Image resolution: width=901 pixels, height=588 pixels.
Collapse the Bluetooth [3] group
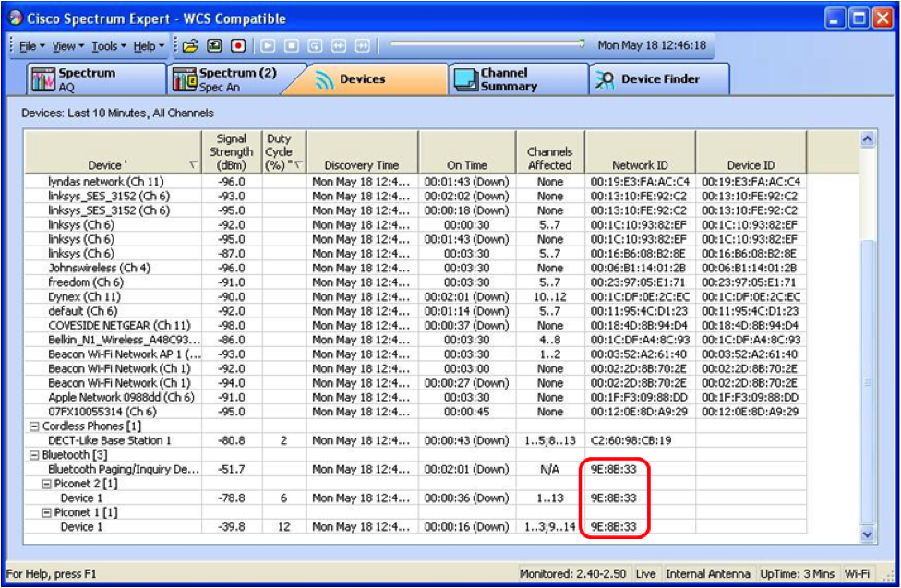34,455
